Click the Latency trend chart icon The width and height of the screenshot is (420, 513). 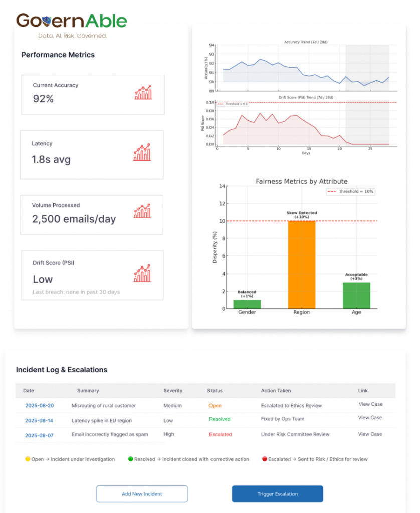pyautogui.click(x=142, y=153)
